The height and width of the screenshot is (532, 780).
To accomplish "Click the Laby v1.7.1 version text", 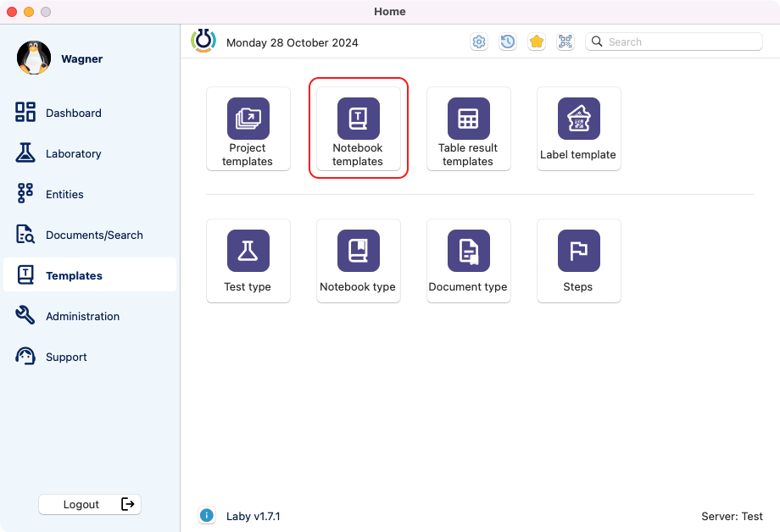I will [x=253, y=516].
